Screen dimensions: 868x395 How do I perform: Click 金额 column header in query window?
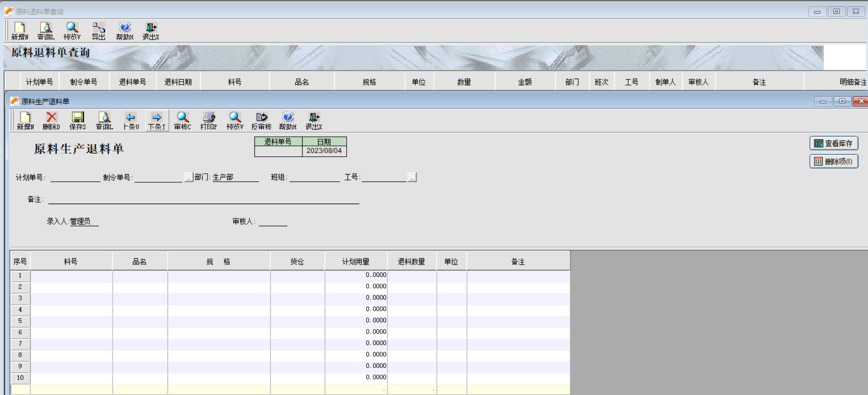(525, 82)
